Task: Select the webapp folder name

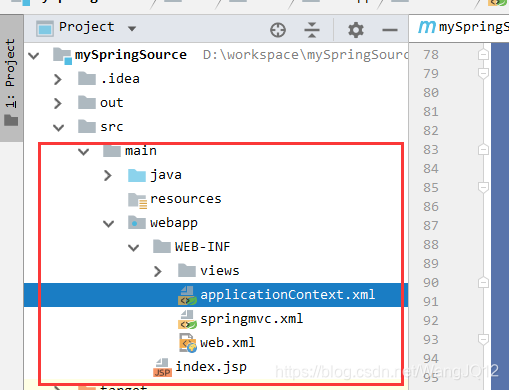Action: 174,223
